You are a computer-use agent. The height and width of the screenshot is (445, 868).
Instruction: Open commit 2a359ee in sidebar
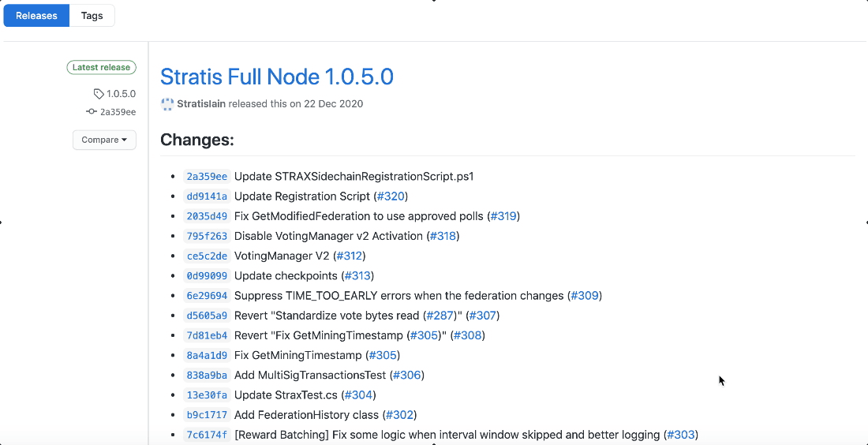coord(118,112)
